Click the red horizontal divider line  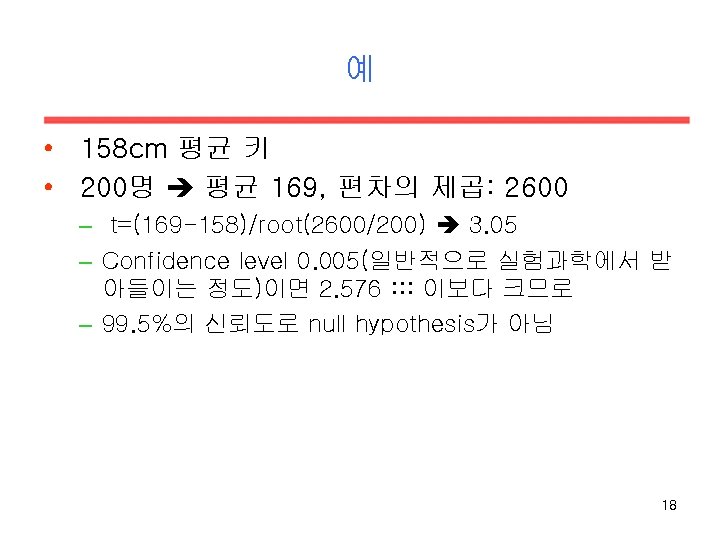[366, 120]
